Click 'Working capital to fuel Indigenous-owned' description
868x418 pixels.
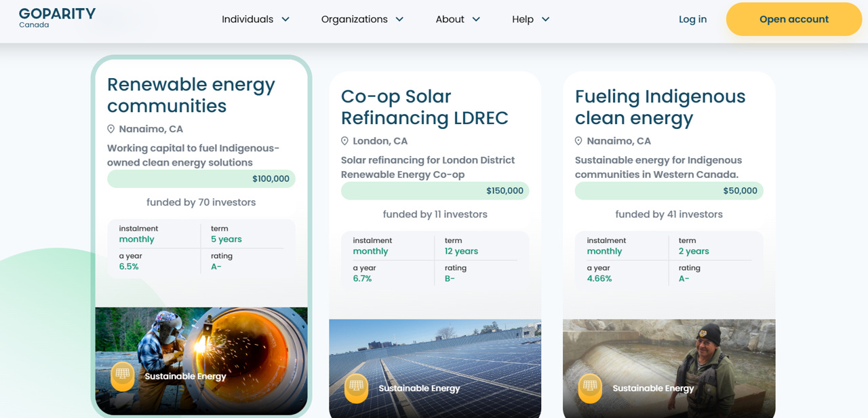(193, 155)
